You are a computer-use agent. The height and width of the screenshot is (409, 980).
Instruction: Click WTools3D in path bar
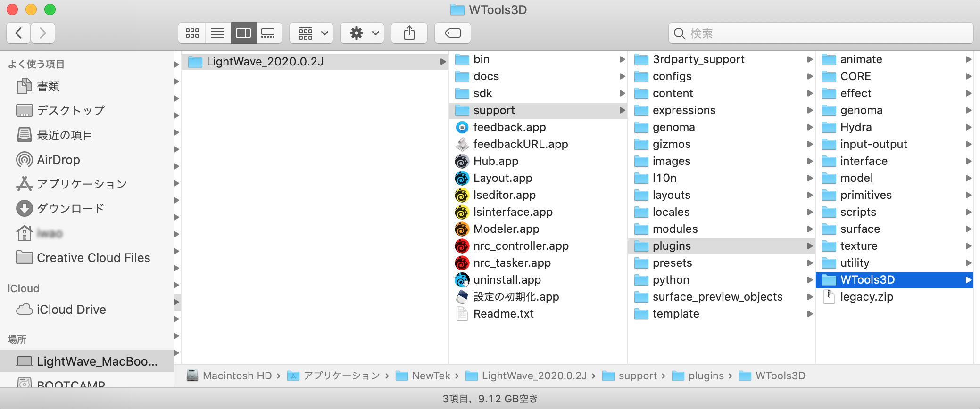[x=772, y=376]
